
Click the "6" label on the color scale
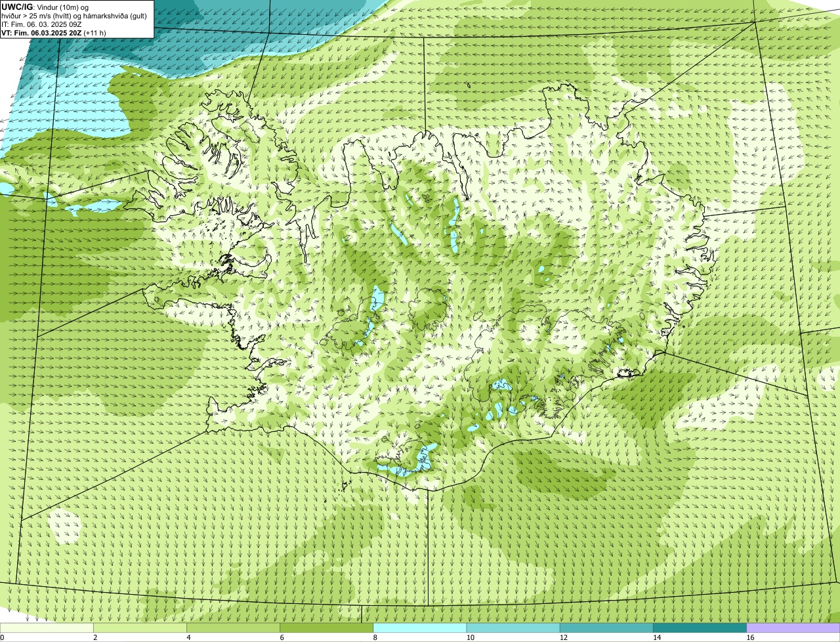tap(282, 637)
